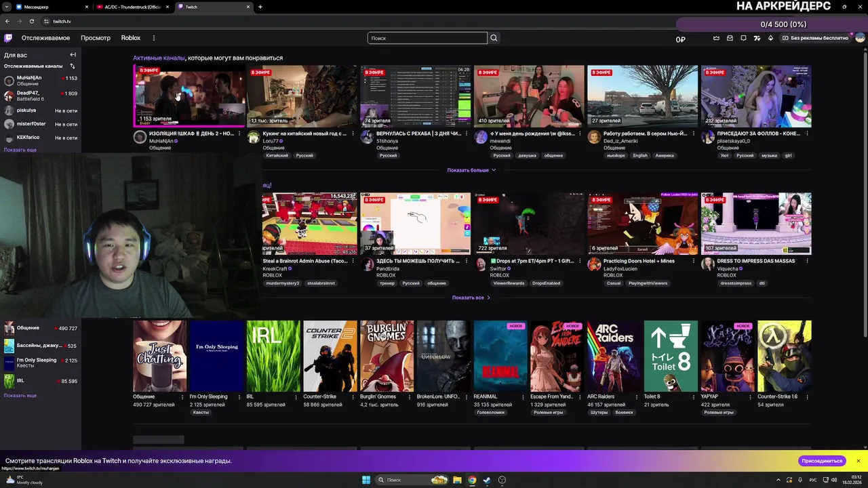Switch to AC/DC Thunderstruck tab
Screen dimensions: 868x488
(133, 7)
